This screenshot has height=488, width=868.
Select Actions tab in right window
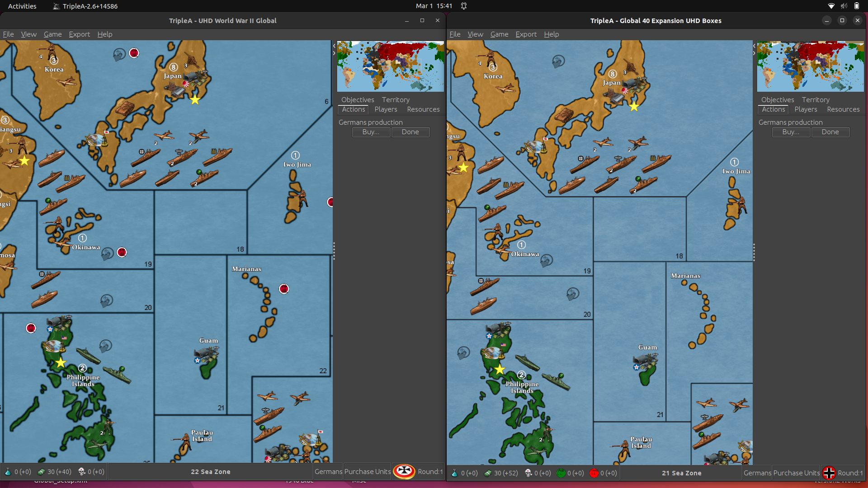coord(773,109)
